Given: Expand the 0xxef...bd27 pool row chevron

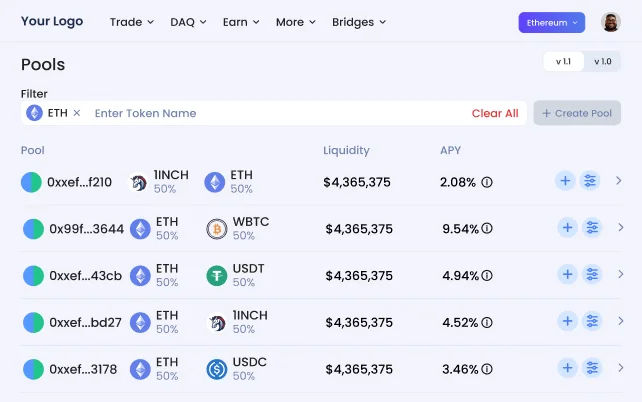Looking at the screenshot, I should click(x=620, y=321).
